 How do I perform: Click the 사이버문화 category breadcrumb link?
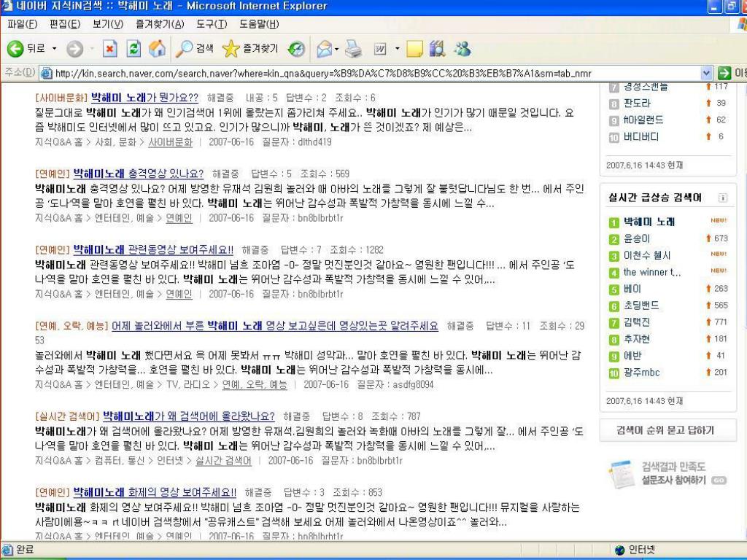pos(170,142)
